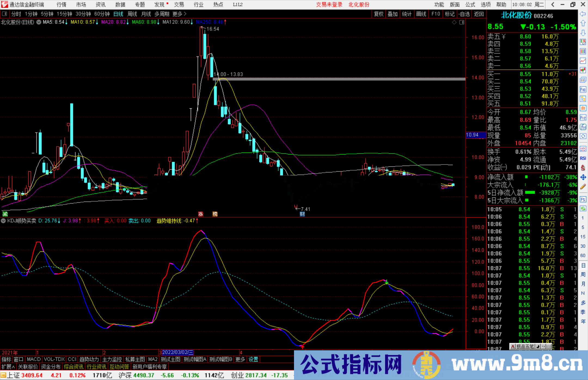Click the FS sidebar icon
The width and height of the screenshot is (588, 380).
pyautogui.click(x=583, y=199)
